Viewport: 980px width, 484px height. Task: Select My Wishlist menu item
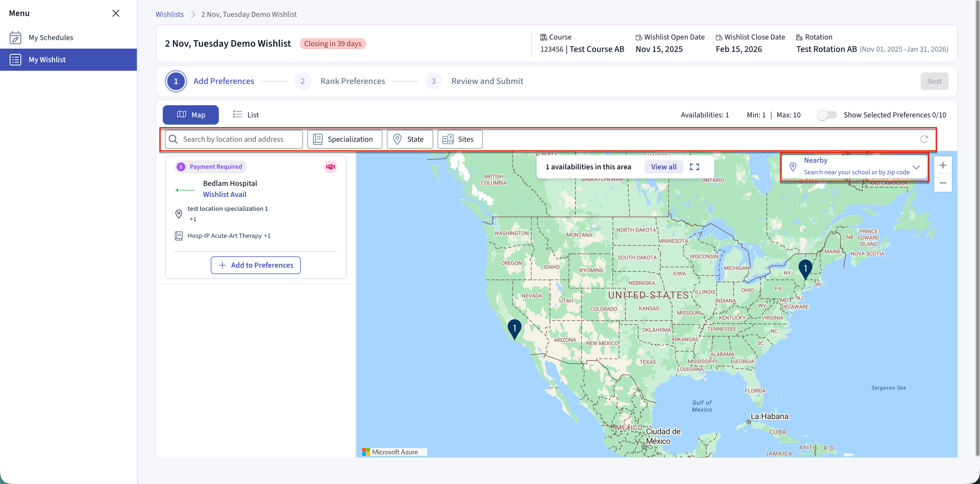[x=47, y=60]
